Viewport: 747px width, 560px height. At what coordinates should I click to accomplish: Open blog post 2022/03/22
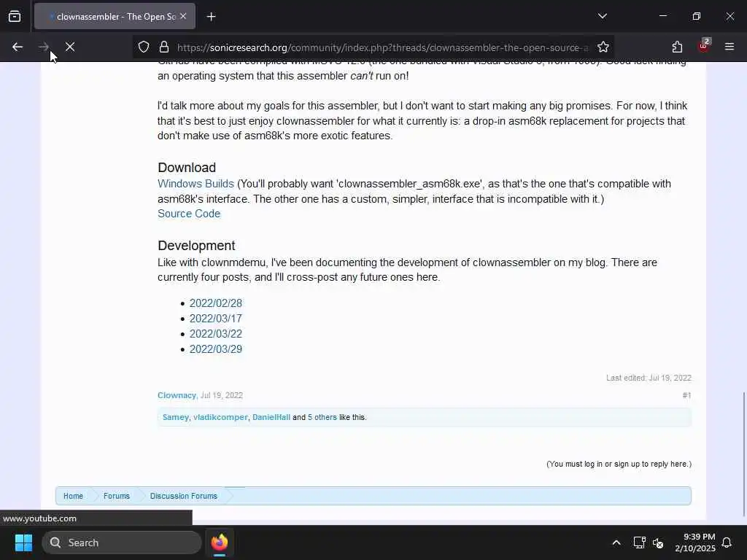(216, 334)
